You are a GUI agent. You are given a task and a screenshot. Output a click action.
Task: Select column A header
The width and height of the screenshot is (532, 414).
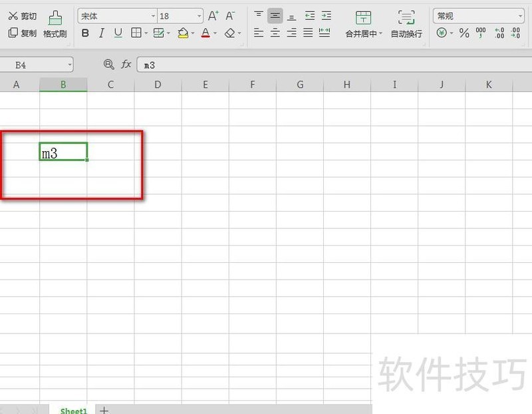pos(20,85)
